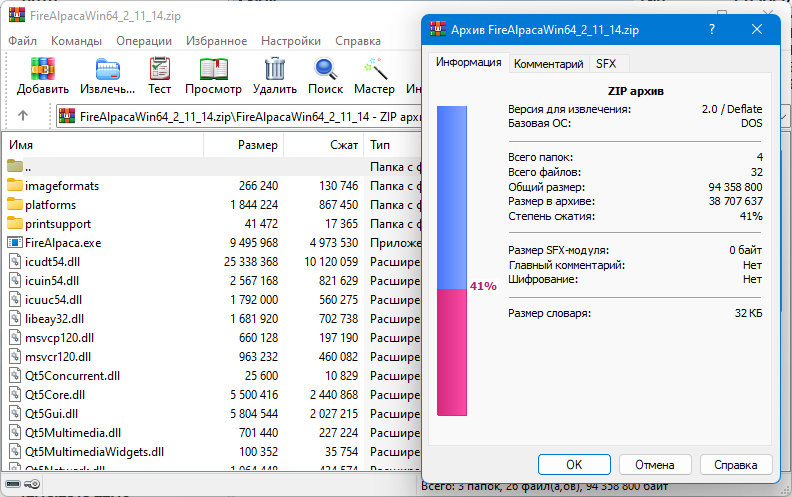This screenshot has height=497, width=792.
Task: Click archive size value 38 707 637
Action: pyautogui.click(x=735, y=201)
